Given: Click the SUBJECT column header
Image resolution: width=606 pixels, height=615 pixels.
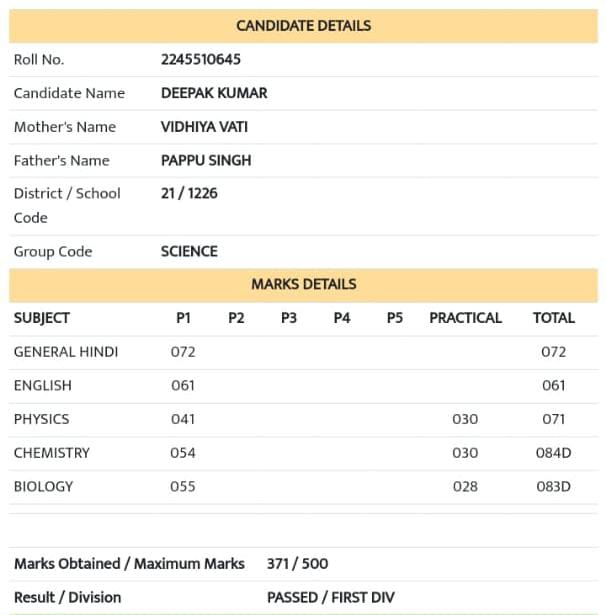Looking at the screenshot, I should [x=42, y=318].
